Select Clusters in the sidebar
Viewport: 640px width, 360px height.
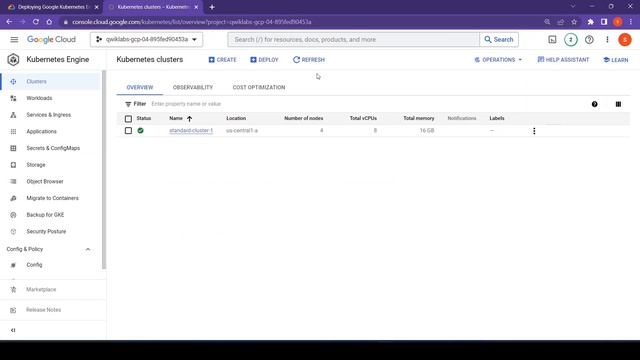(50, 82)
